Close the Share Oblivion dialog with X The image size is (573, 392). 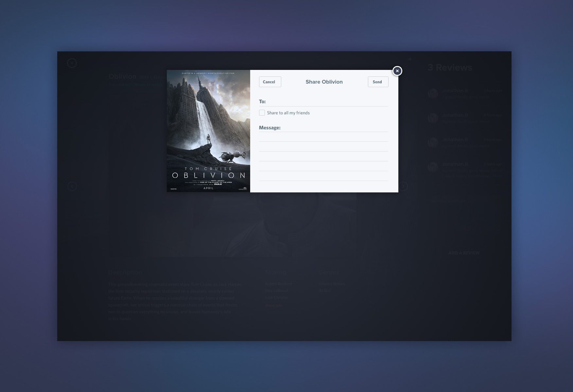coord(397,71)
